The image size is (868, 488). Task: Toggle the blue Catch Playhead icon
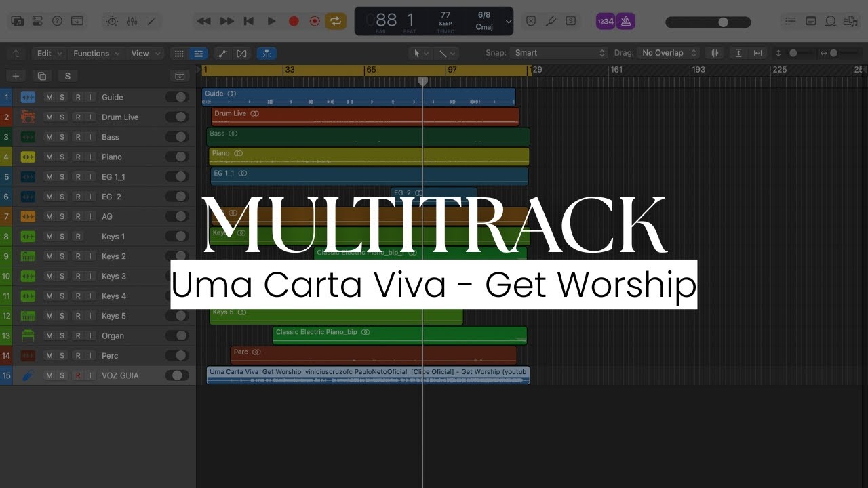(267, 53)
